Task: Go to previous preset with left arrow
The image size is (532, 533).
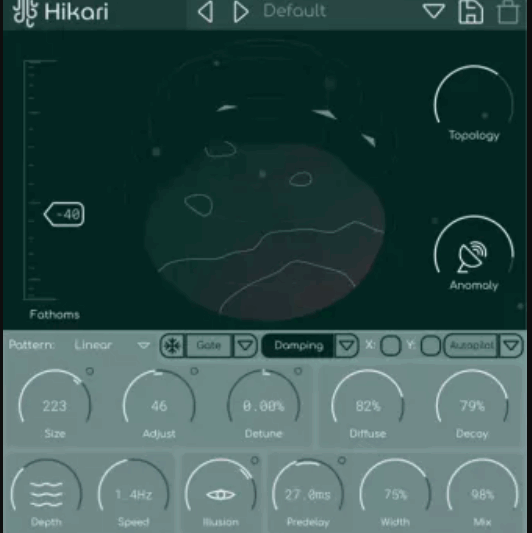Action: 206,12
